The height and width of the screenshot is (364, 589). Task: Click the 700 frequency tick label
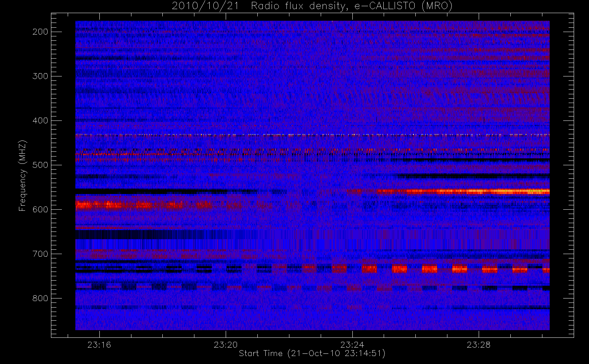click(40, 254)
